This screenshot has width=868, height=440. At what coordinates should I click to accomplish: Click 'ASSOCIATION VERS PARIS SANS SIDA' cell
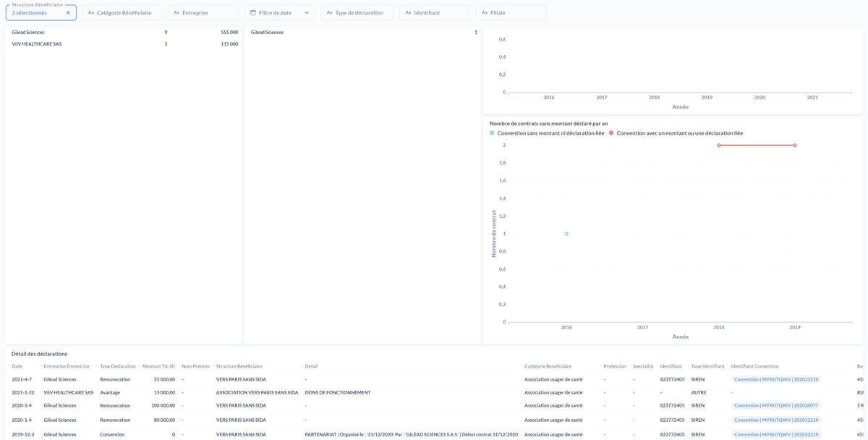pos(257,392)
